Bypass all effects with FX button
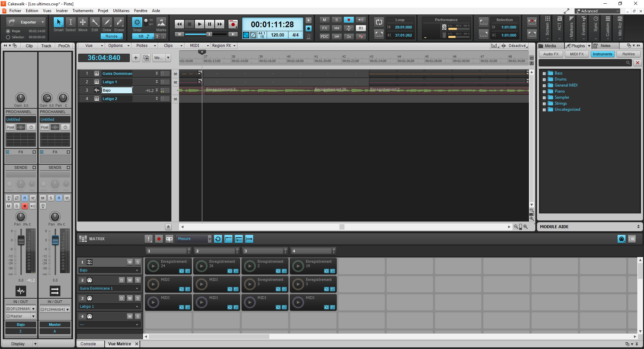Viewport: 644px width, 349px height. [x=324, y=28]
